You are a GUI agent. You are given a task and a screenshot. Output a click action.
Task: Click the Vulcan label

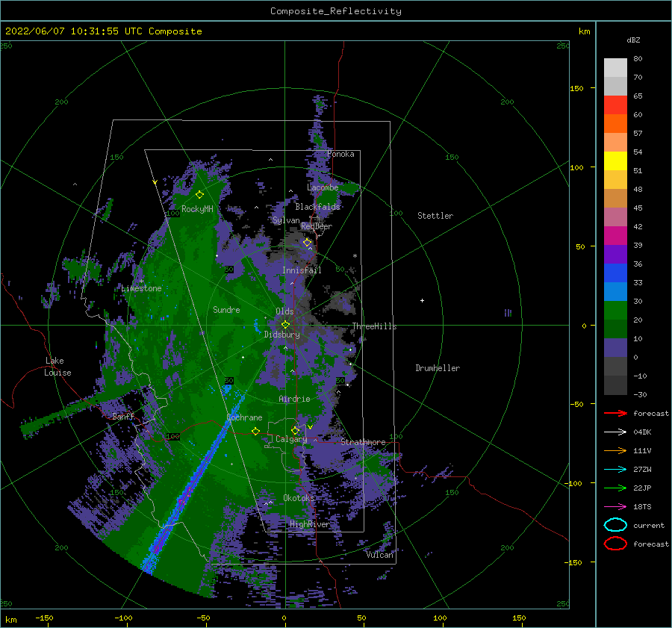(x=379, y=555)
